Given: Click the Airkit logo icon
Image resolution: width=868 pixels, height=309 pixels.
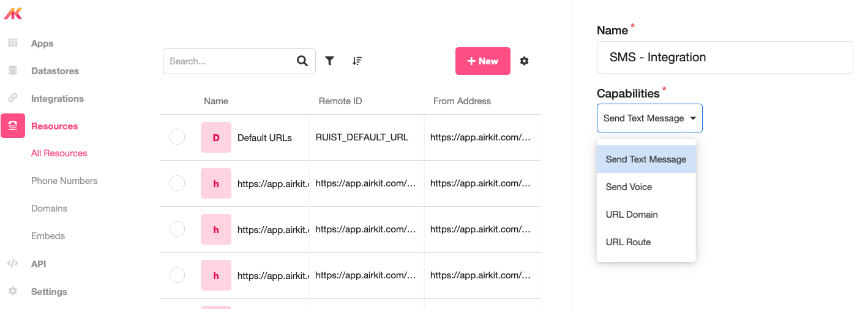Looking at the screenshot, I should point(13,12).
